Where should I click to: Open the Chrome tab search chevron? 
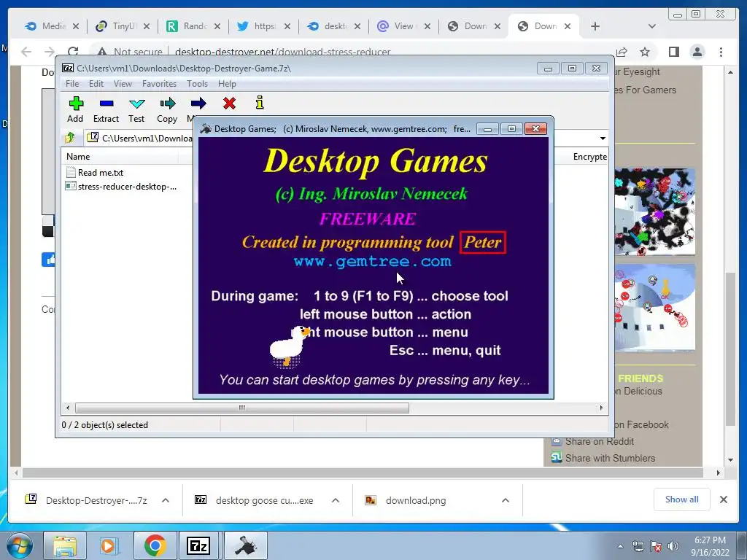(x=652, y=26)
